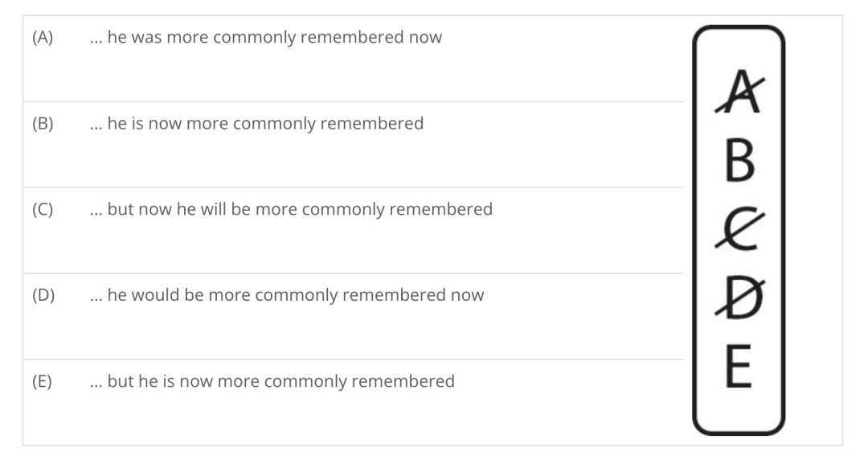Select "but now he will be more commonly remembered"

(300, 209)
